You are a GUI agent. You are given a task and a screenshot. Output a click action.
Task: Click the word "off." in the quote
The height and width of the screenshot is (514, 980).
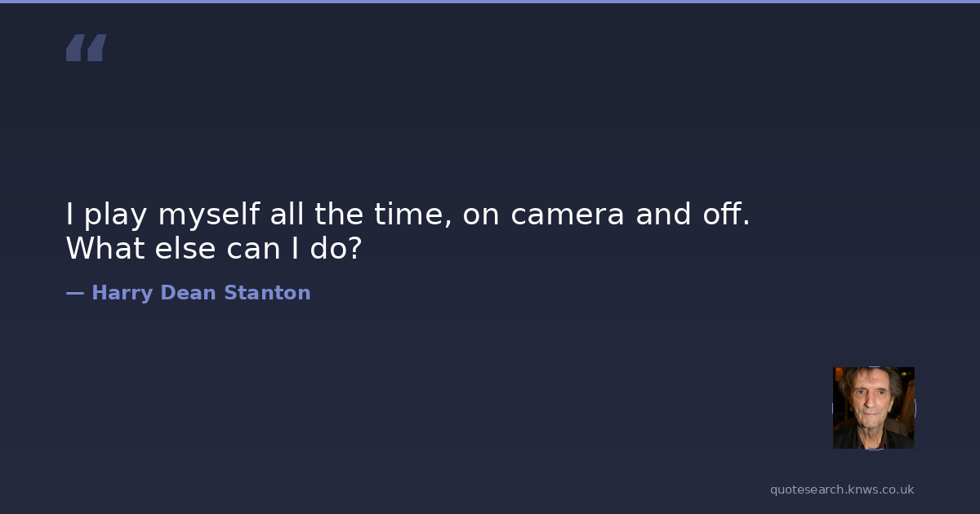coord(725,215)
